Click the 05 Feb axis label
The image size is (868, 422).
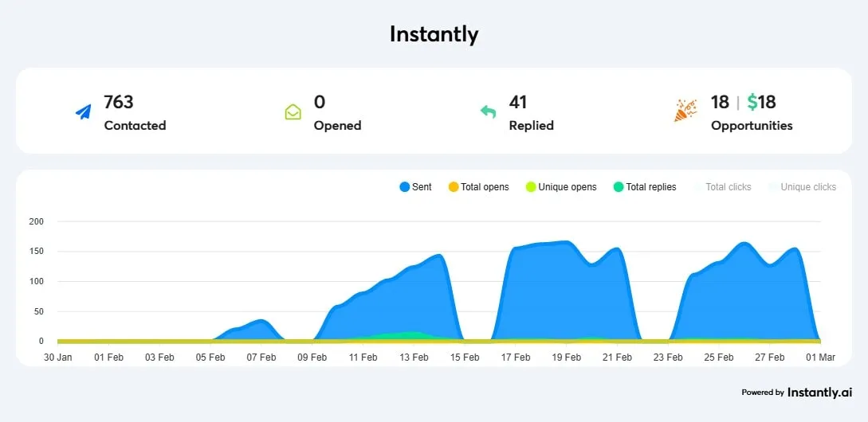click(x=210, y=358)
